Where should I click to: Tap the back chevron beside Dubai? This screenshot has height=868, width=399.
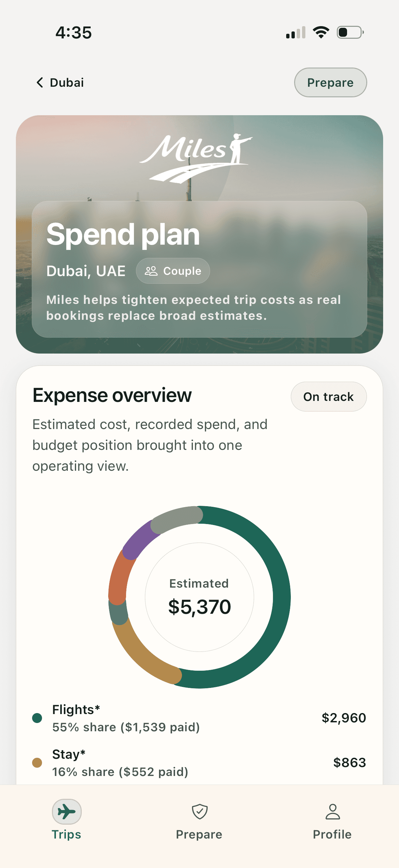[40, 82]
